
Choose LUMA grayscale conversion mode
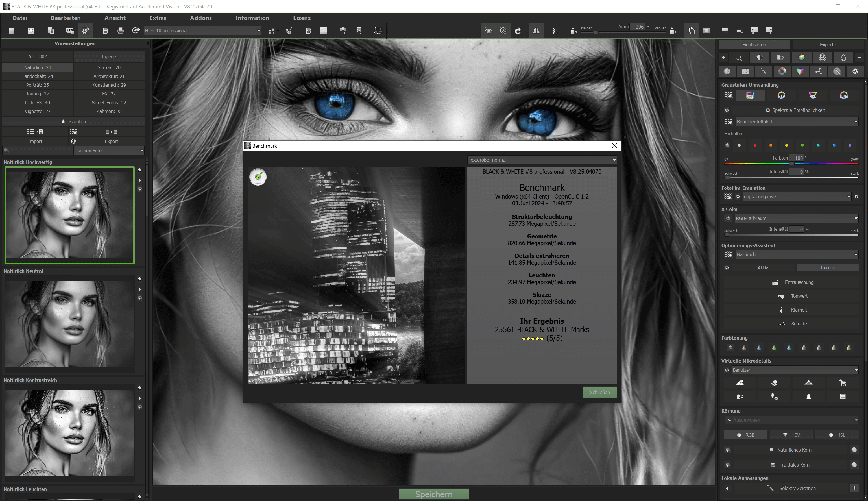843,95
